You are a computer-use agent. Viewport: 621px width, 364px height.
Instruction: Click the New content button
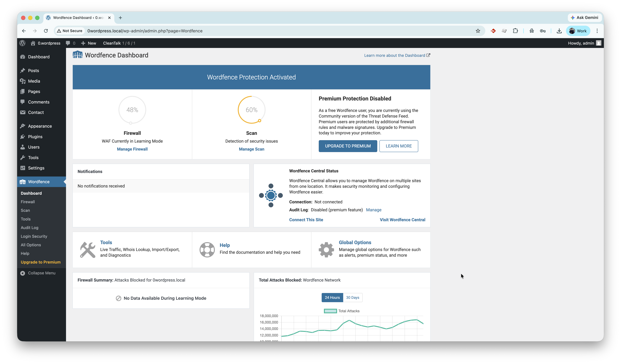pyautogui.click(x=88, y=43)
